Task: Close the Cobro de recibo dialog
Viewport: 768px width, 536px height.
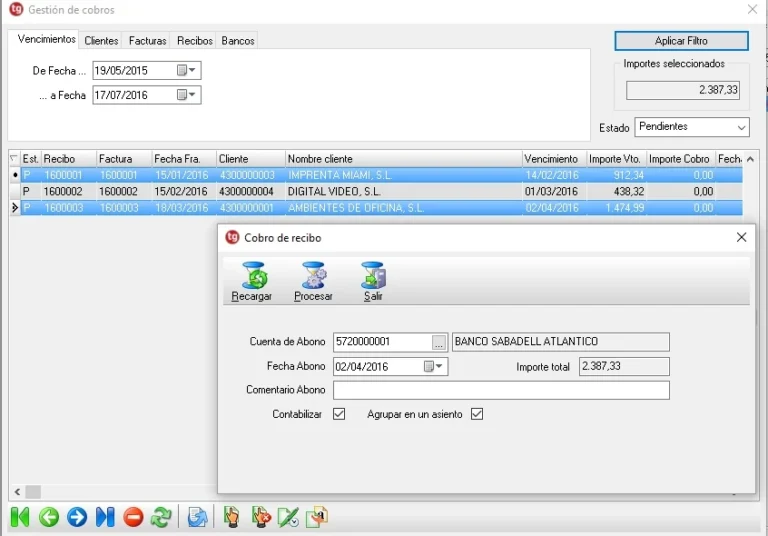Action: [742, 238]
